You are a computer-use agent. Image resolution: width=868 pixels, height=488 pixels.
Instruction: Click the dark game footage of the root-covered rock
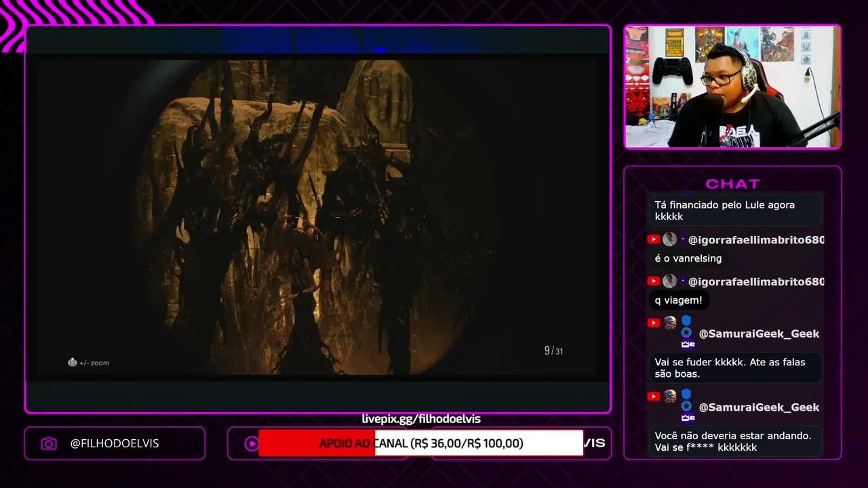tap(317, 217)
